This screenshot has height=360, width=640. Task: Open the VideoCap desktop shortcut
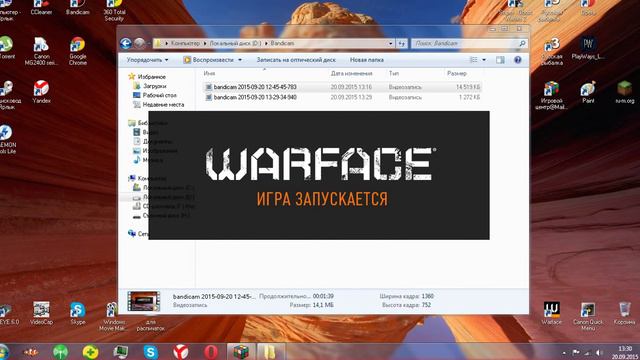pyautogui.click(x=41, y=313)
